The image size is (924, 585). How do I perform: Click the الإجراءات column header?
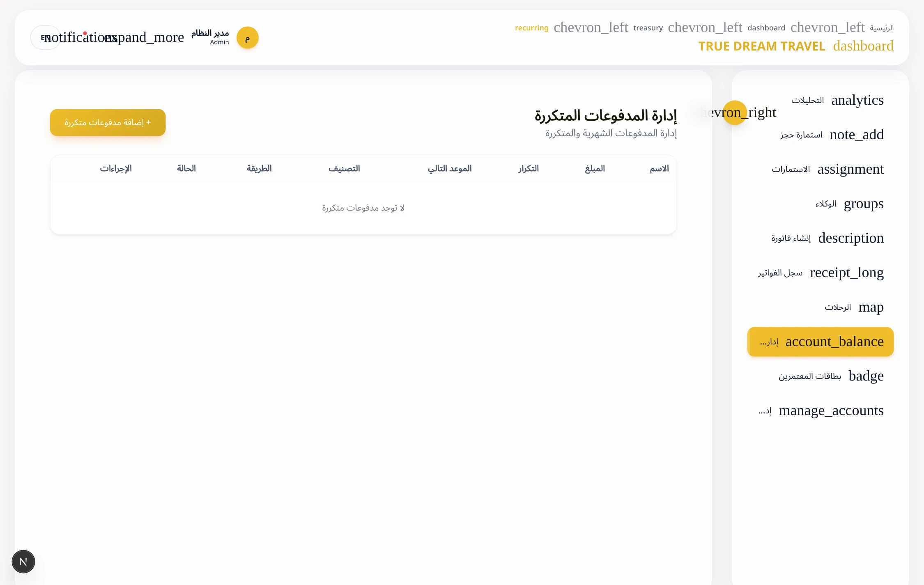[x=115, y=169]
